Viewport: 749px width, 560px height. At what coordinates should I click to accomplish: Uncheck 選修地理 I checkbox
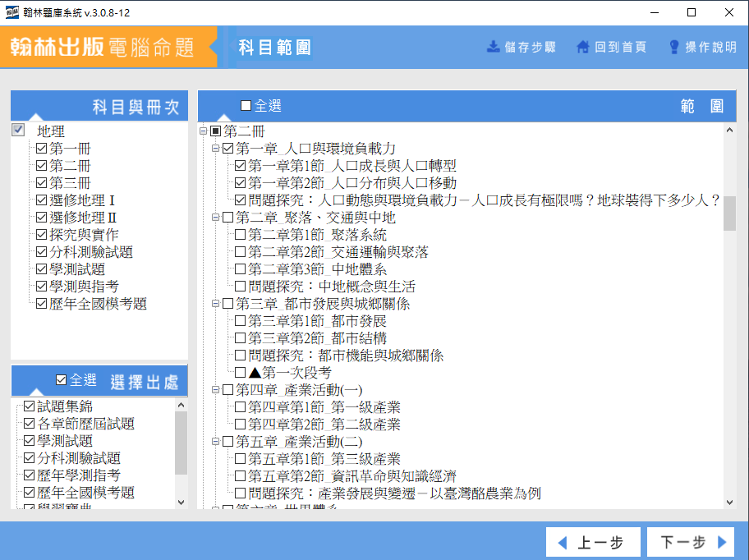[x=42, y=200]
